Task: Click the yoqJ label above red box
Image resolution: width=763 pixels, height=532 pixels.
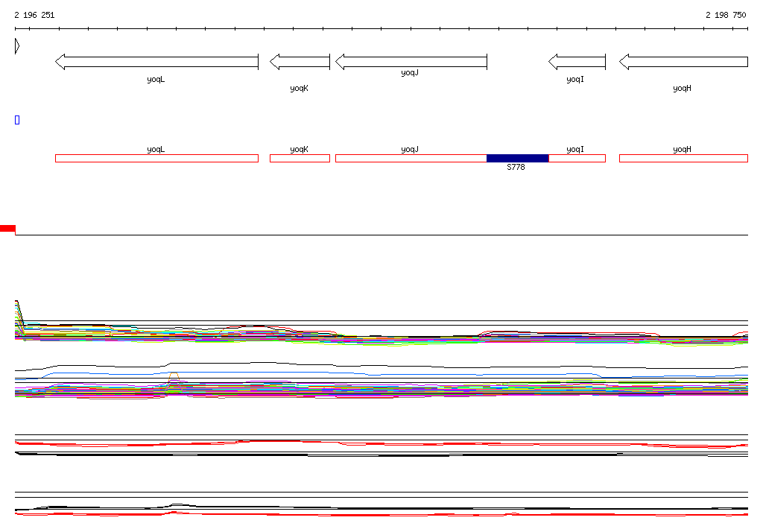Action: (410, 150)
